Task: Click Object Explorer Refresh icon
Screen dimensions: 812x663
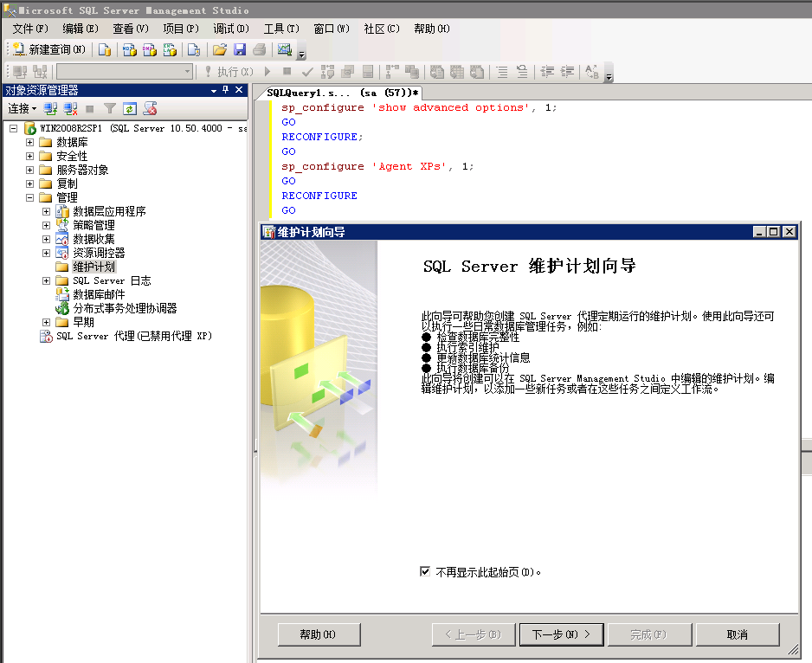Action: point(130,109)
